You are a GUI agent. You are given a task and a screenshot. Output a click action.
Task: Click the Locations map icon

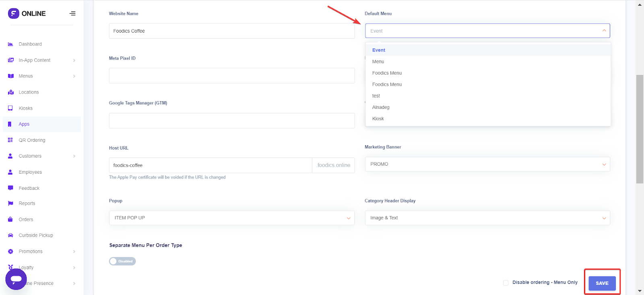[x=10, y=92]
